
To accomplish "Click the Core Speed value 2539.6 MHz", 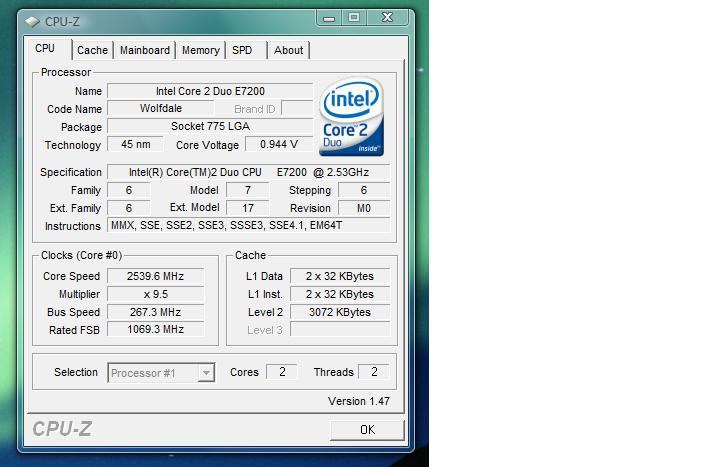I will [156, 276].
